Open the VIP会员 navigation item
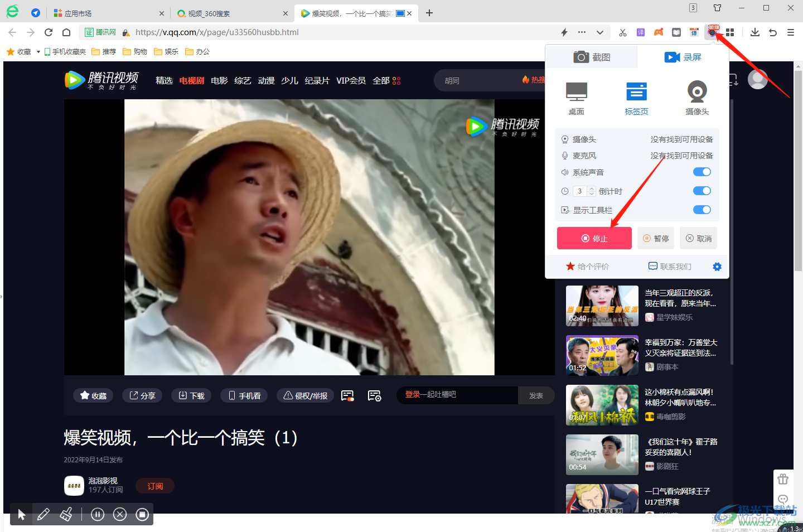This screenshot has width=803, height=532. pos(351,81)
